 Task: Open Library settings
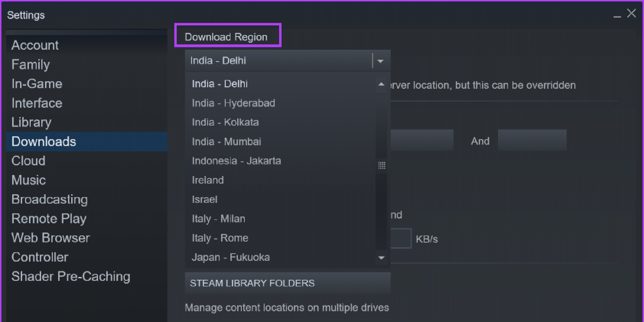click(x=87, y=122)
